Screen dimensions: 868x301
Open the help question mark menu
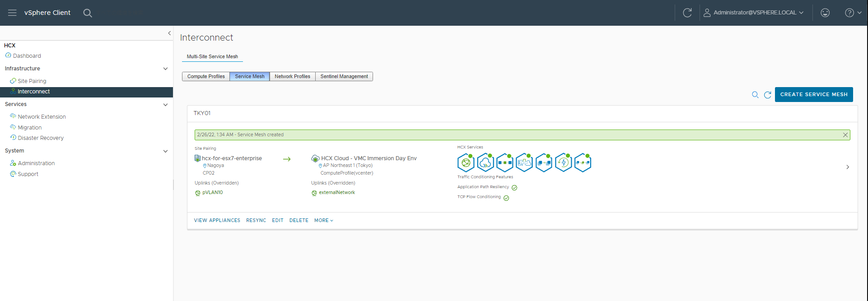853,13
